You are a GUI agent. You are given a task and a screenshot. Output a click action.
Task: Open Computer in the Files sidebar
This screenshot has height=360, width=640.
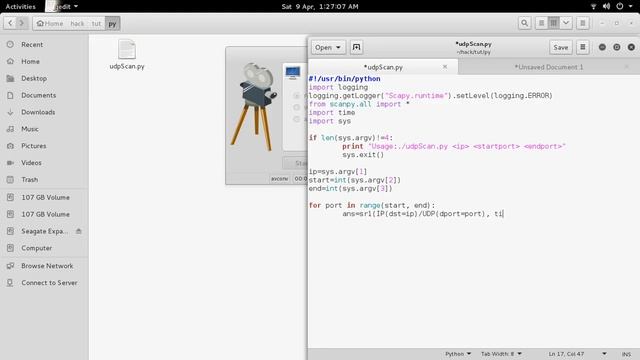click(x=36, y=248)
